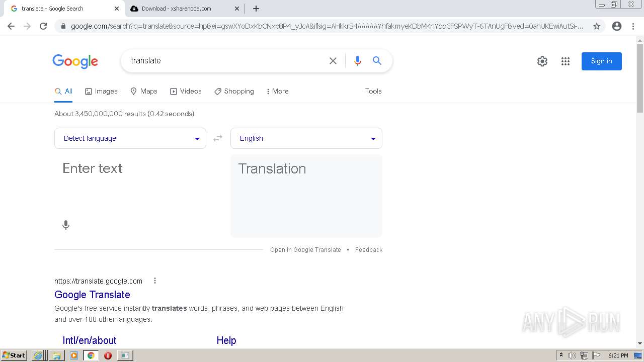Open the Help sublink
The height and width of the screenshot is (362, 644).
click(x=226, y=340)
